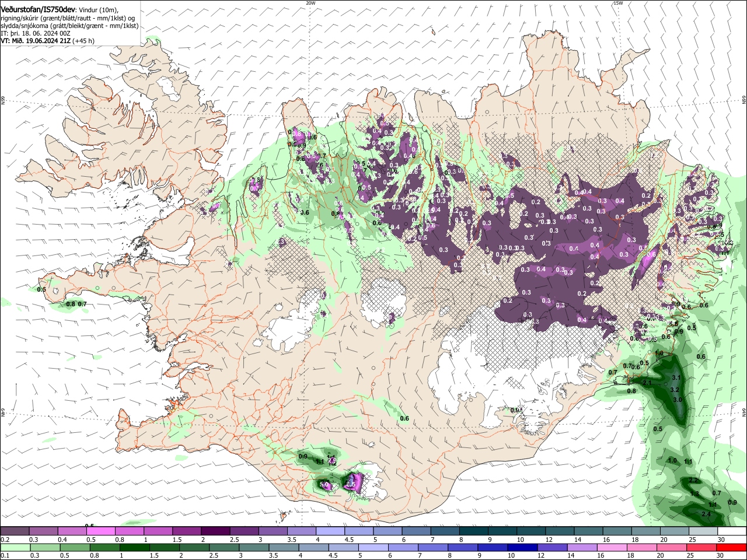Viewport: 747px width, 560px height.
Task: Click the 2.4 rainfall value on the map
Action: coord(706,514)
